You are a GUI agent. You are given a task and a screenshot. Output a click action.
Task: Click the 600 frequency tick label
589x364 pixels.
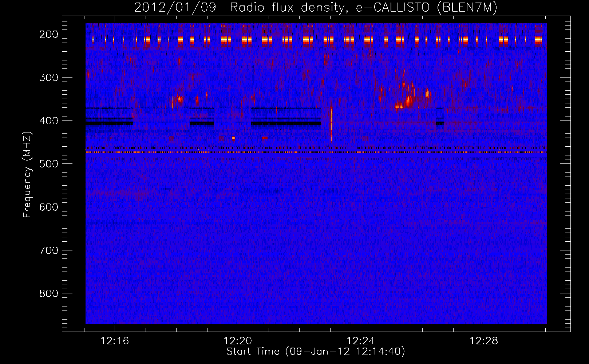[x=49, y=207]
